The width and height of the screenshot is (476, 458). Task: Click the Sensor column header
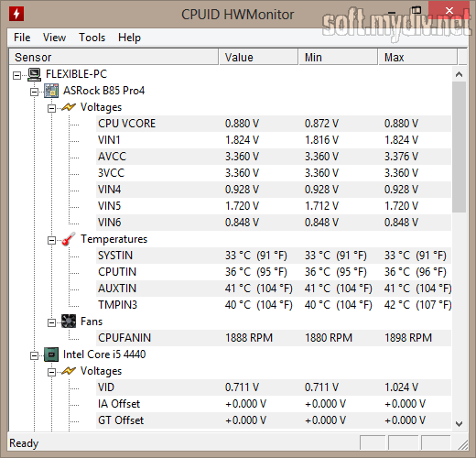click(114, 57)
